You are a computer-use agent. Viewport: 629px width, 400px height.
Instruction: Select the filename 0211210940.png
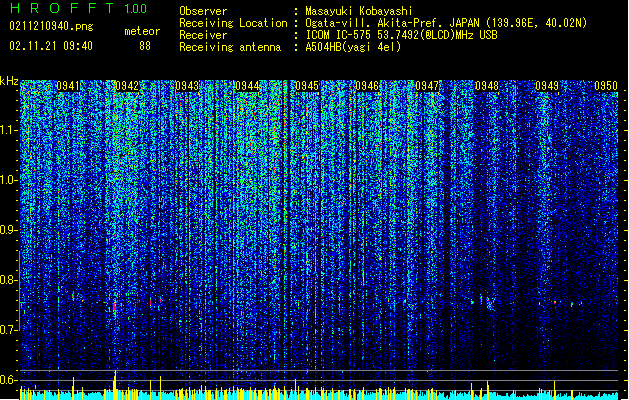coord(51,27)
